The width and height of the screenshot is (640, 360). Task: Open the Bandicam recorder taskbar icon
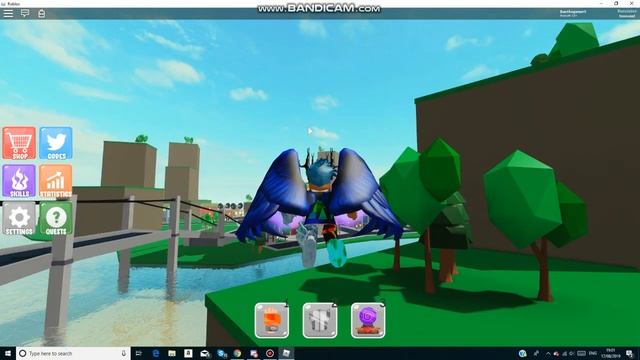tap(270, 353)
